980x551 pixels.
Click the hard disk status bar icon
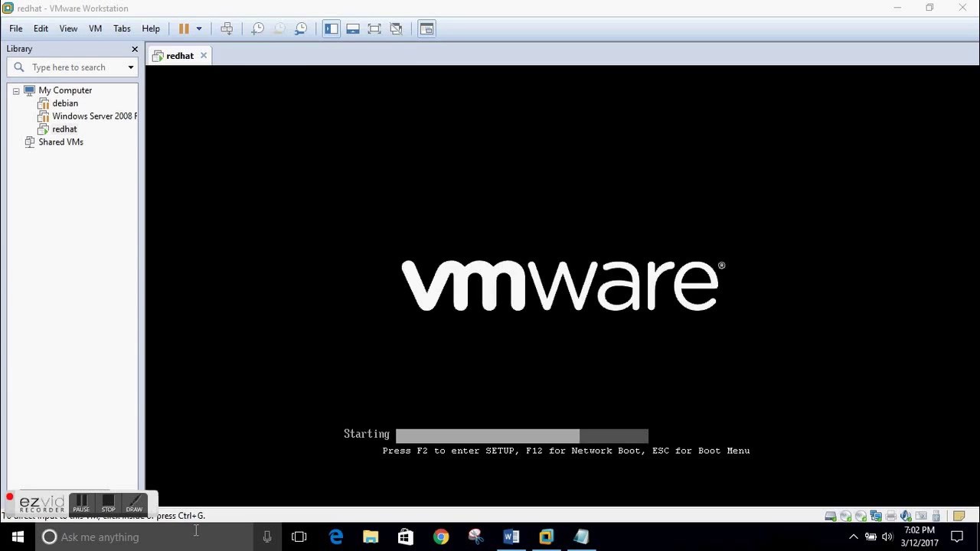click(x=831, y=517)
